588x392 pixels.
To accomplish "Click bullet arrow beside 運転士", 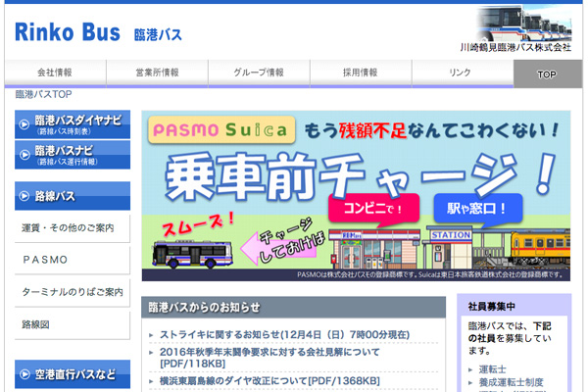I will pyautogui.click(x=470, y=370).
